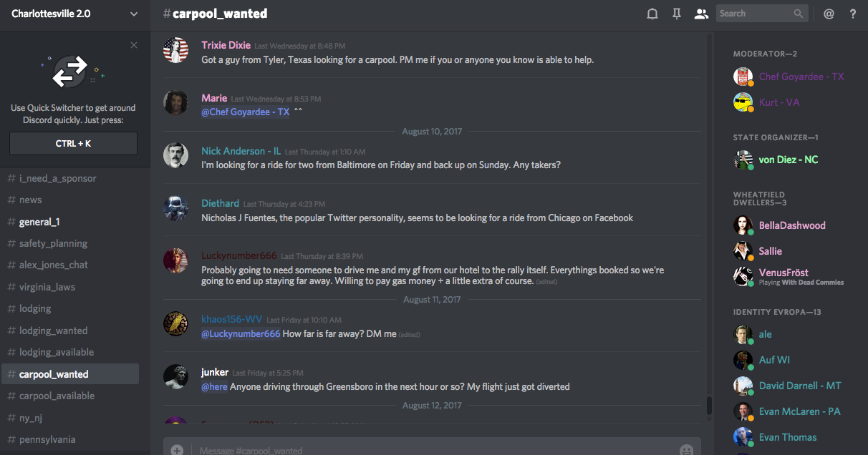Click the @Chef Goyardee - TX mention
The height and width of the screenshot is (455, 868).
coord(246,112)
